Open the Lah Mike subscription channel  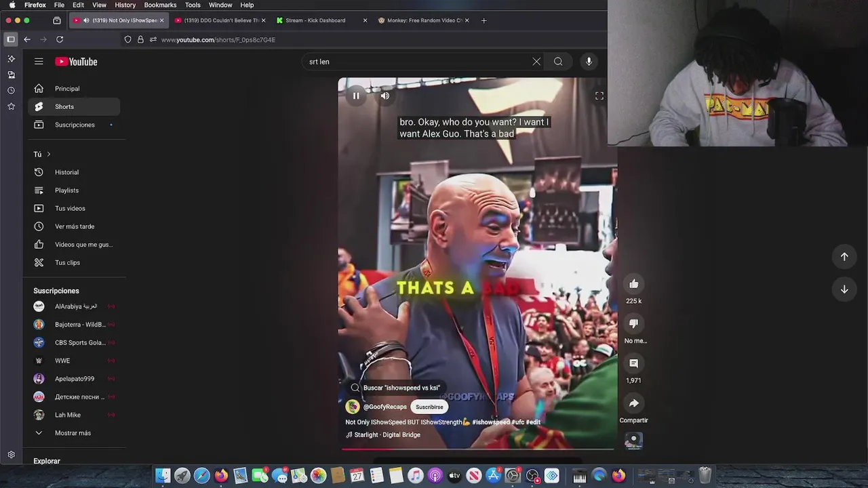[x=74, y=415]
